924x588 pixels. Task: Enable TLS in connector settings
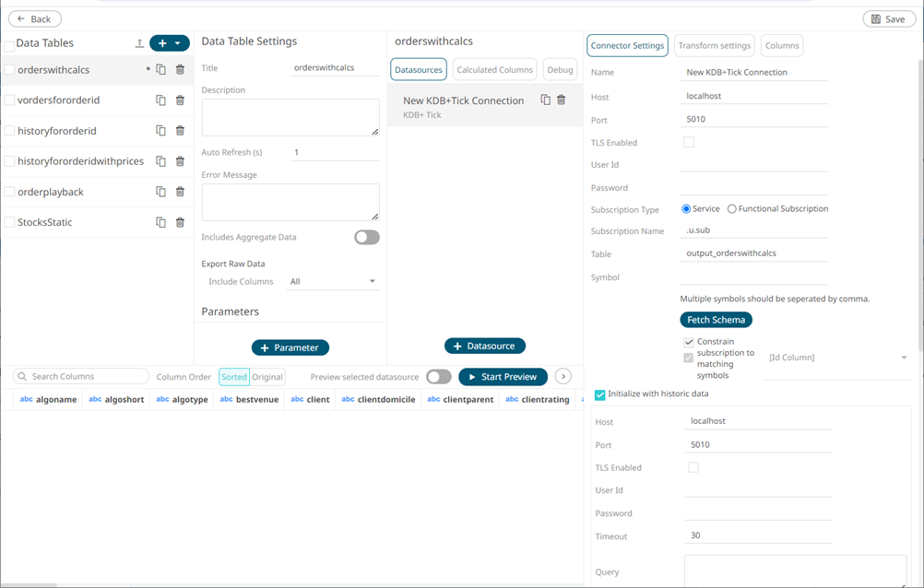point(689,142)
